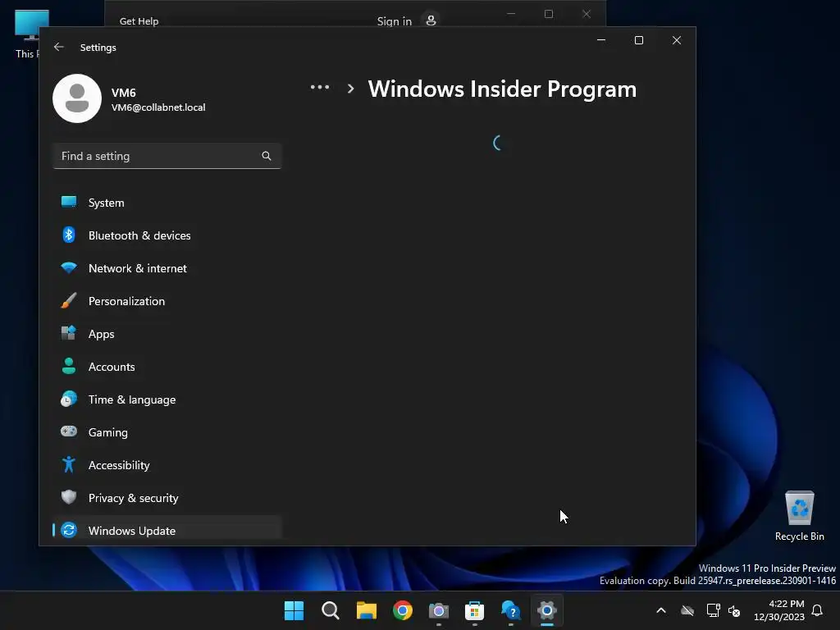840x630 pixels.
Task: Open the clock showing 4:22 PM
Action: point(779,610)
